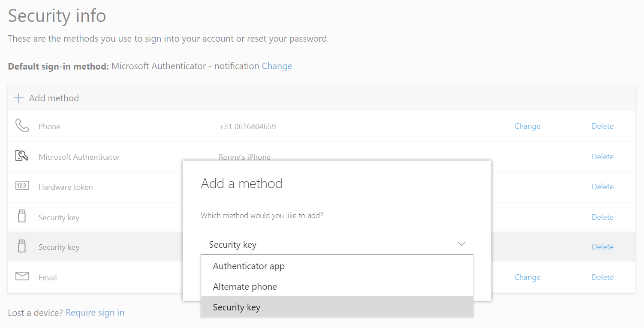This screenshot has height=328, width=644.
Task: Click the plus icon beside Add method
Action: pyautogui.click(x=18, y=98)
